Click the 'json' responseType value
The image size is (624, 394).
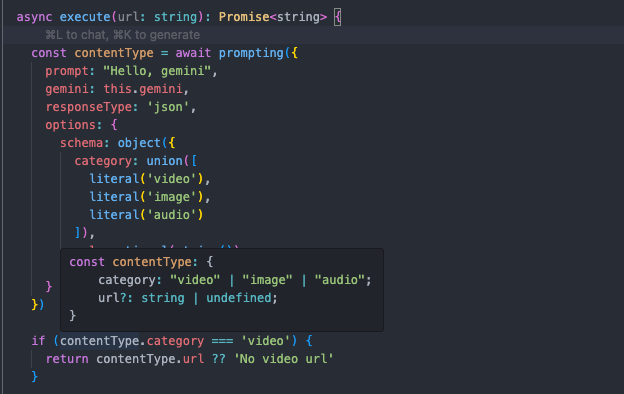click(x=168, y=107)
